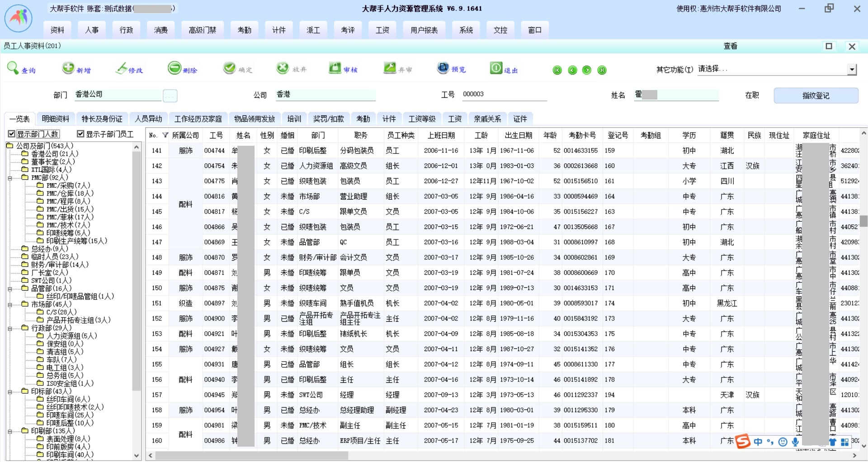The width and height of the screenshot is (868, 462).
Task: Open the IME toolbox grid icon
Action: click(844, 442)
